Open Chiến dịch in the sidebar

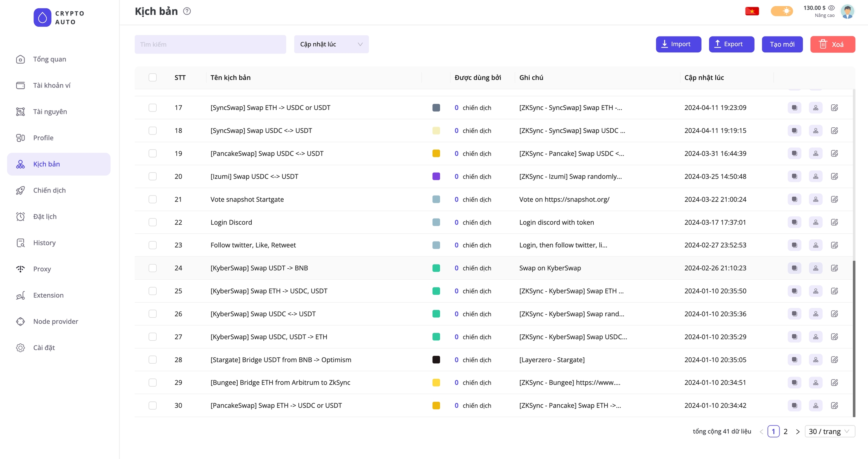pos(49,190)
